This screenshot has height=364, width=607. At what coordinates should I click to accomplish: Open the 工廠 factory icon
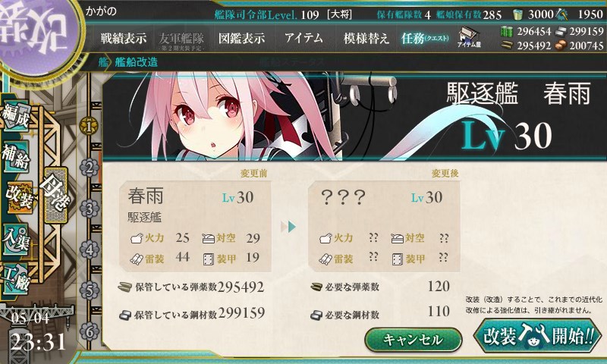[x=16, y=278]
